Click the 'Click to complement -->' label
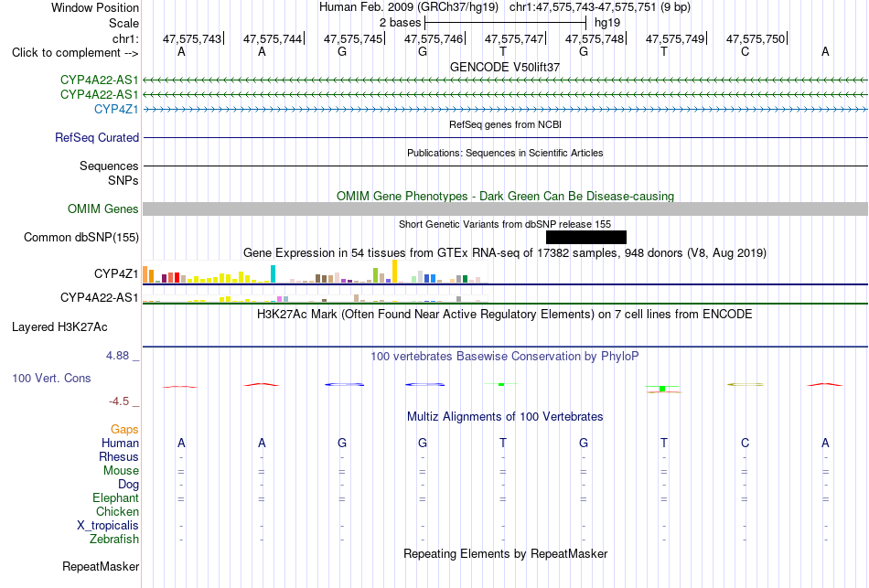This screenshot has width=869, height=588. coord(75,53)
